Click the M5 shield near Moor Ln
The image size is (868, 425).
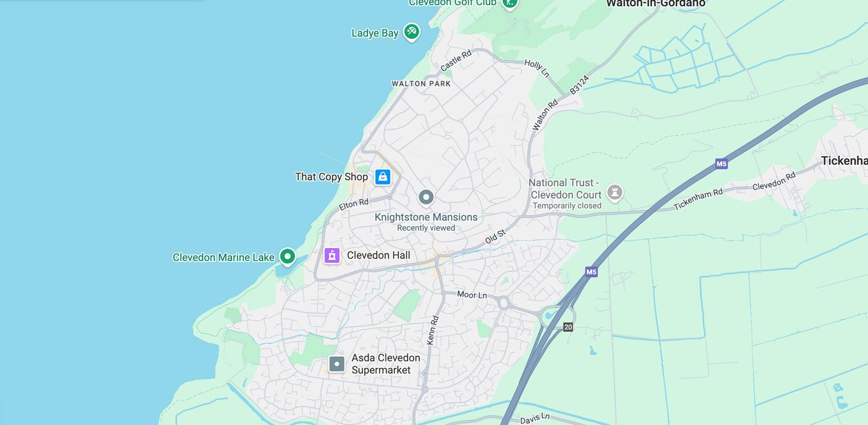point(591,271)
